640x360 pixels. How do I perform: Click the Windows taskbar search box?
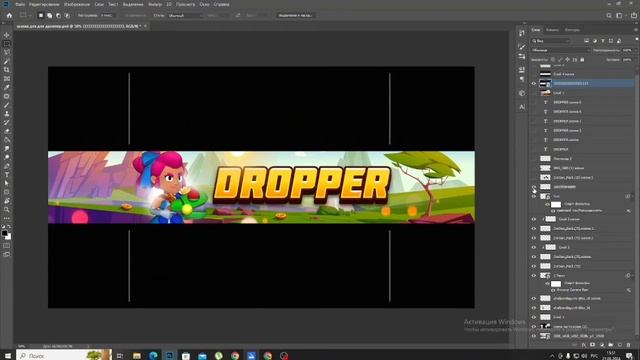pos(64,356)
